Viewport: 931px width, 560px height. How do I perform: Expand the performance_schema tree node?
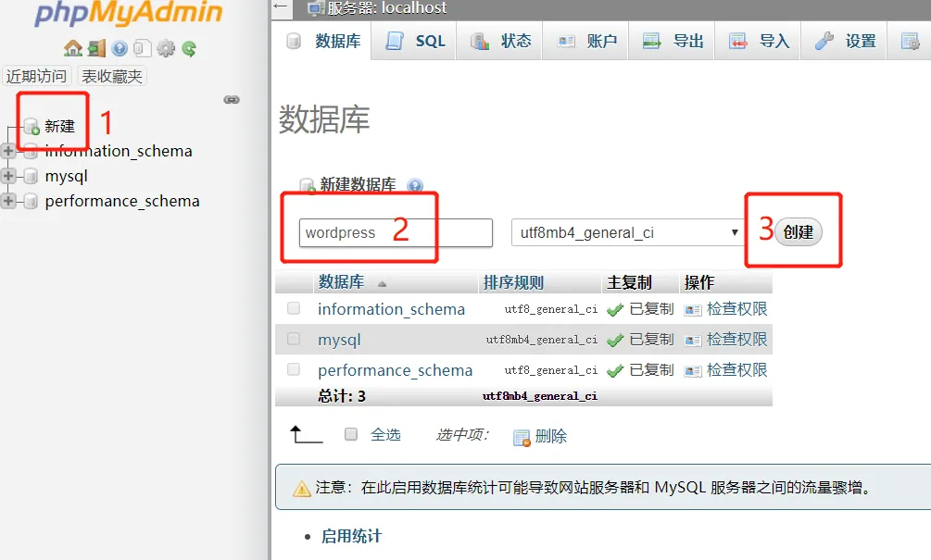9,201
